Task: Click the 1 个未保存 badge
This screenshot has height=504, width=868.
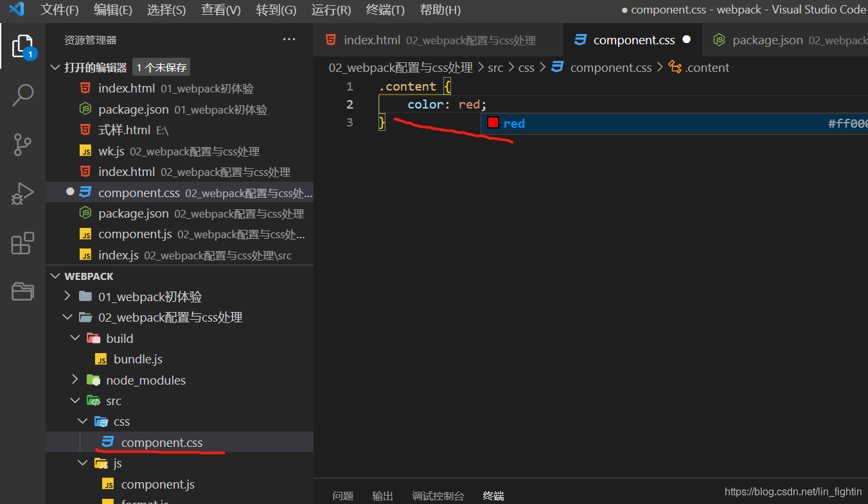Action: coord(161,67)
